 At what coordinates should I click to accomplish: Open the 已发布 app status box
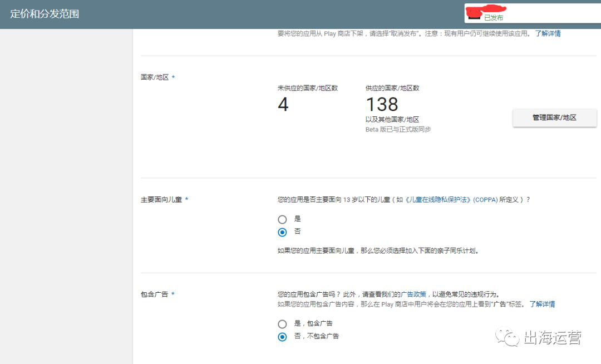coord(531,14)
